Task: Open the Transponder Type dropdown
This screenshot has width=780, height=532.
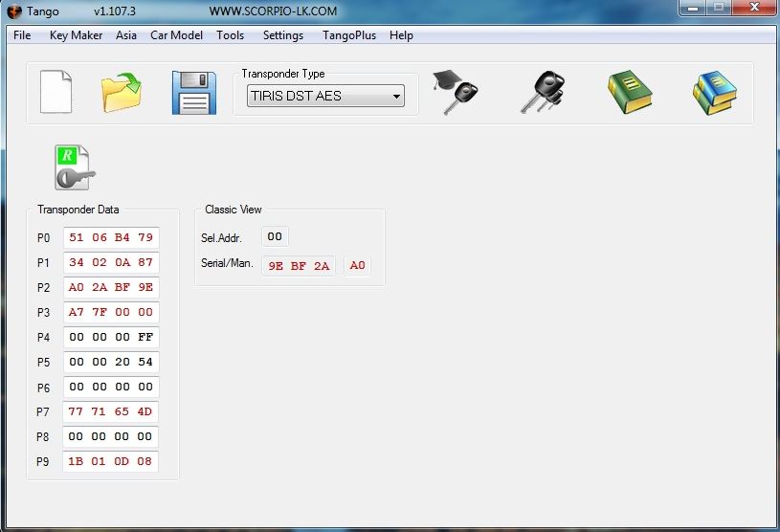Action: (325, 96)
